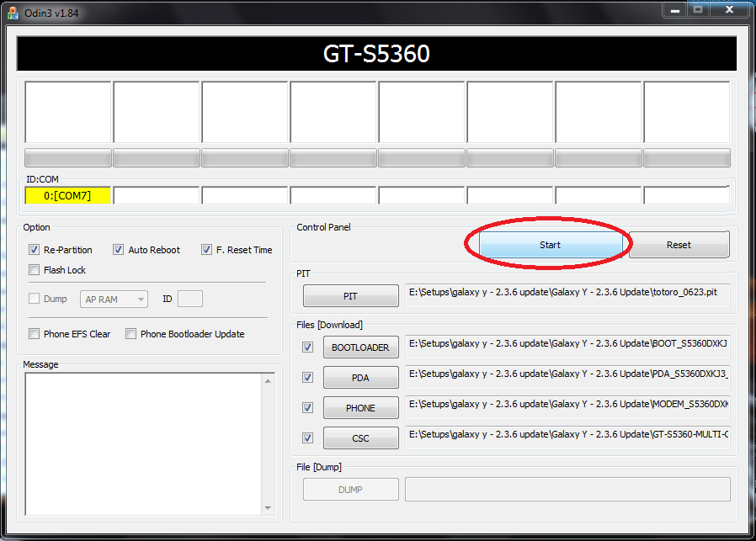The height and width of the screenshot is (541, 756).
Task: Uncheck the PDA file checkbox
Action: 307,378
